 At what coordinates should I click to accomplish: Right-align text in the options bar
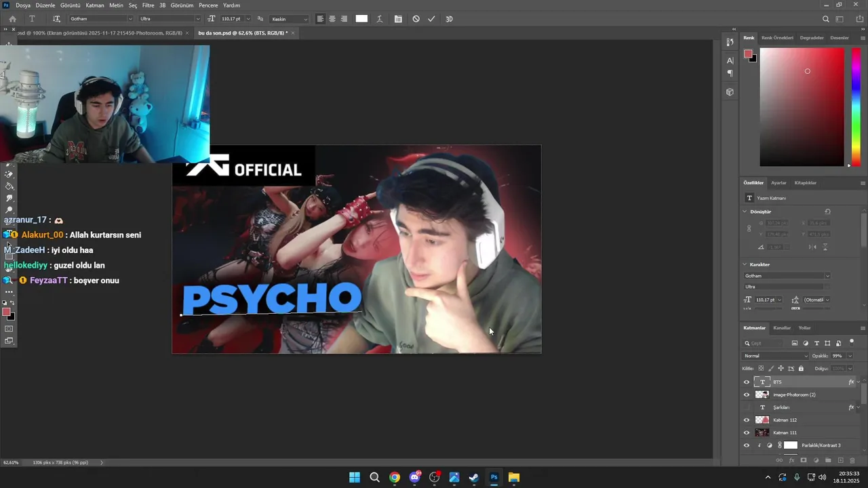click(x=344, y=19)
